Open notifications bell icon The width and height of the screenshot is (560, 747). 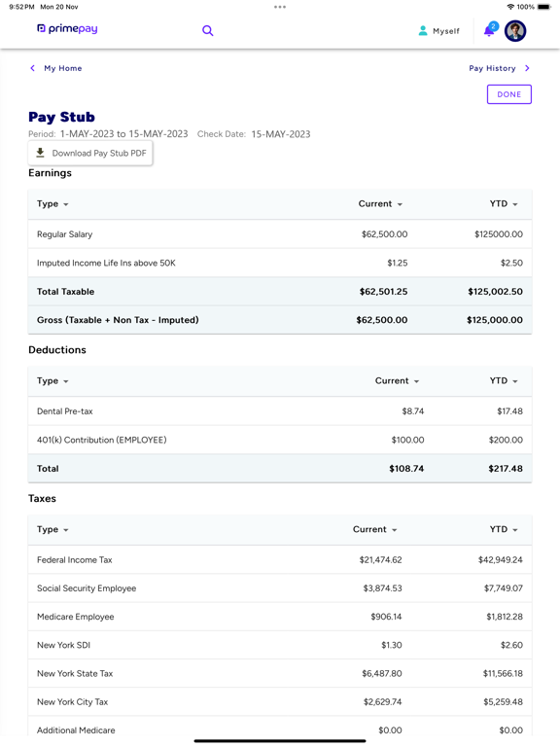[489, 30]
